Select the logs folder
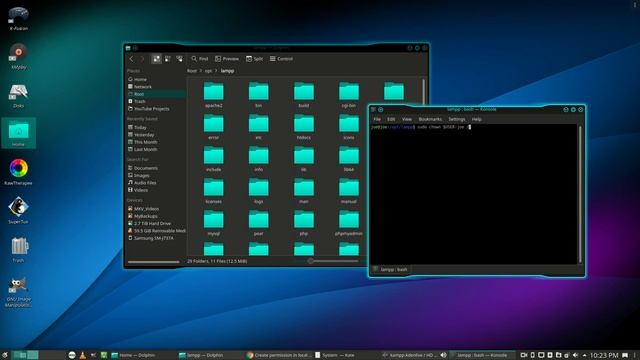 pyautogui.click(x=258, y=191)
